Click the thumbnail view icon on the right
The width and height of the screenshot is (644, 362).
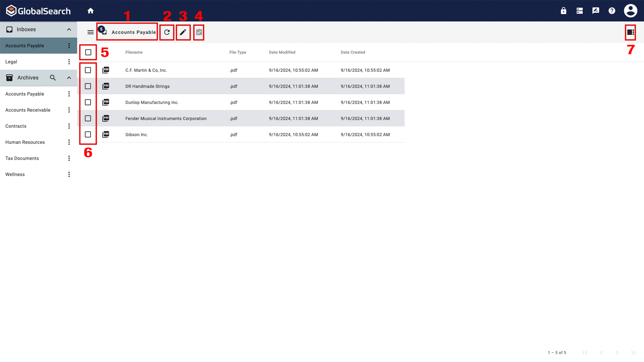click(x=630, y=32)
